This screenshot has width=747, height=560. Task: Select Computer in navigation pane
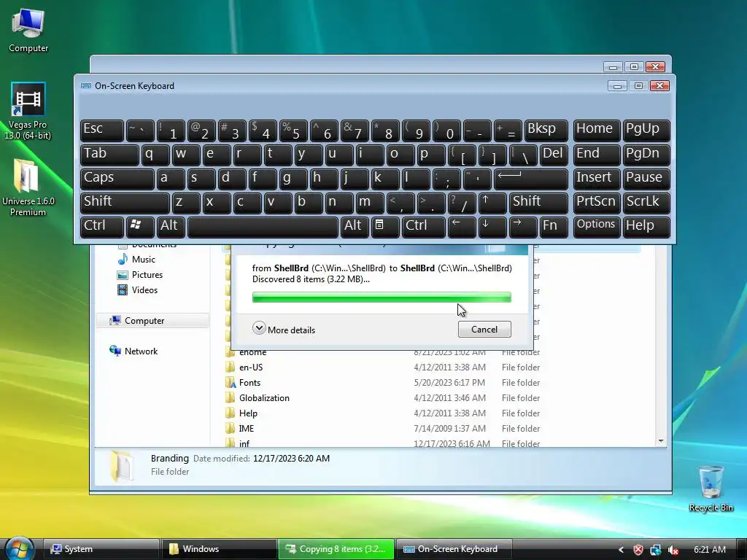[152, 321]
